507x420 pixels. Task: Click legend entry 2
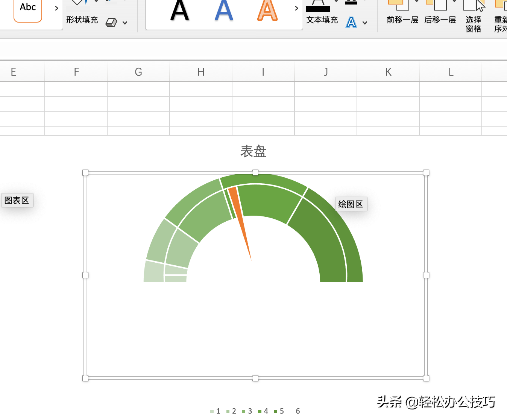pyautogui.click(x=231, y=411)
